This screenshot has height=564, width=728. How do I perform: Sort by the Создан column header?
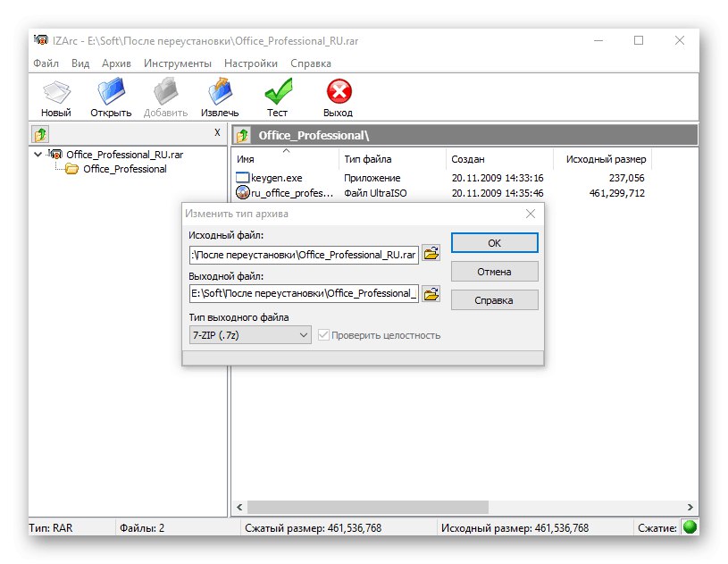click(x=500, y=159)
